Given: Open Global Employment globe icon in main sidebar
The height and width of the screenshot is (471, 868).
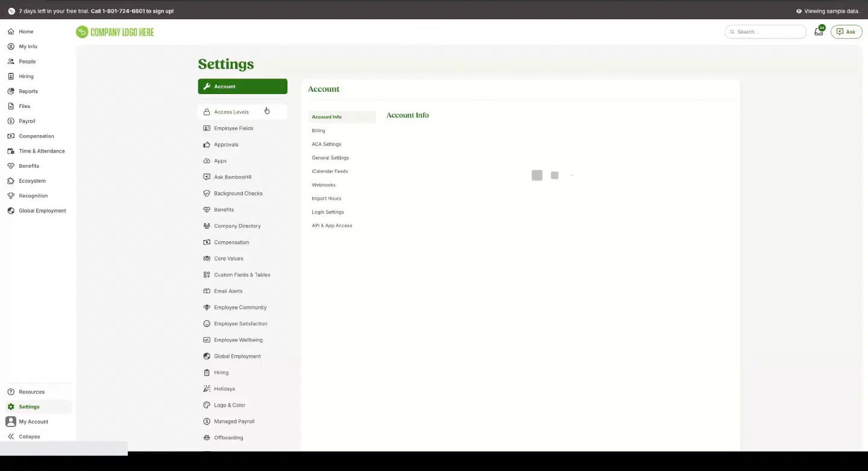Looking at the screenshot, I should [11, 210].
